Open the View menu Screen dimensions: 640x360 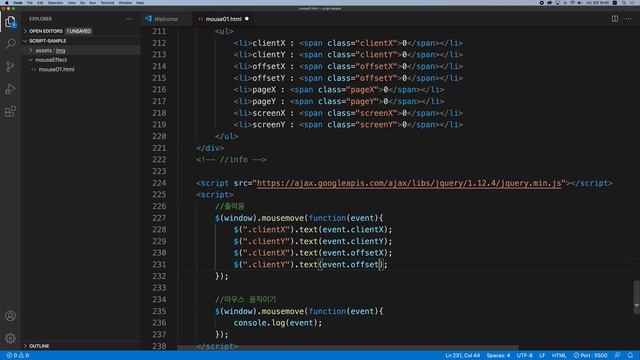(x=71, y=2)
